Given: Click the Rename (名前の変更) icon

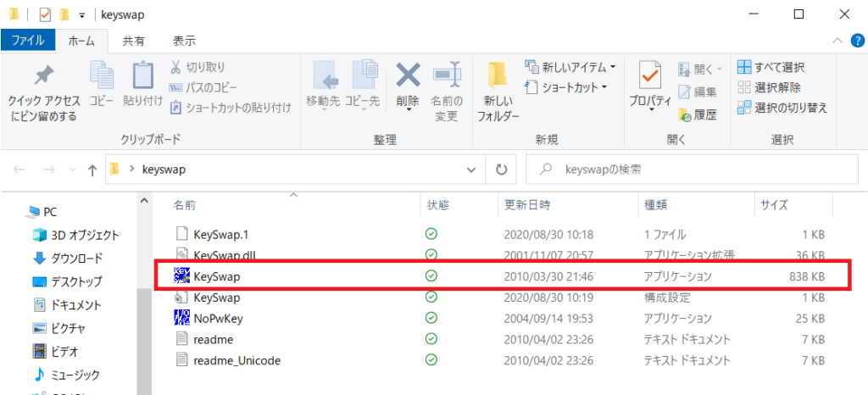Looking at the screenshot, I should click(x=447, y=75).
